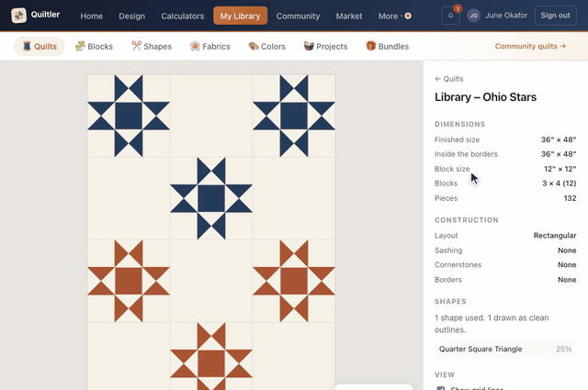Viewport: 588px width, 390px height.
Task: Click the Cornerstones value None
Action: point(567,264)
